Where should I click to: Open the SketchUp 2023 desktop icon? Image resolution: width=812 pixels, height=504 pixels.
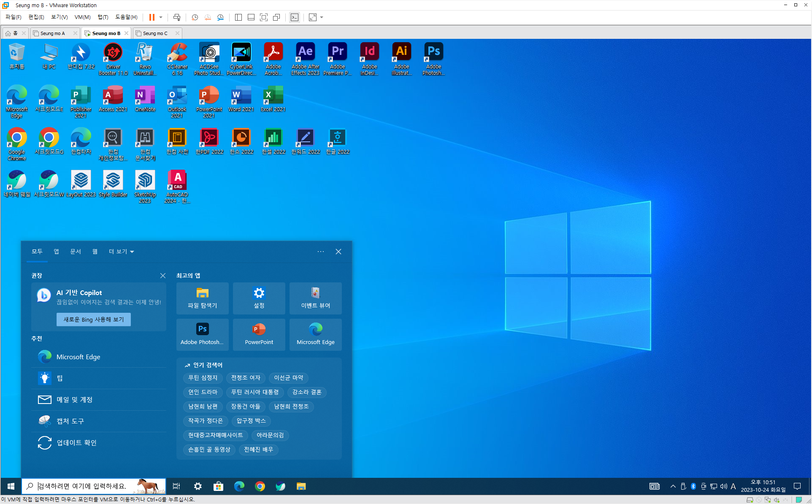(145, 187)
